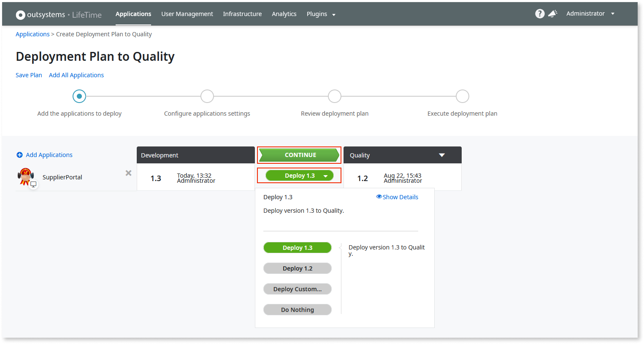644x344 pixels.
Task: Select the Review deployment plan step circle
Action: click(x=334, y=96)
